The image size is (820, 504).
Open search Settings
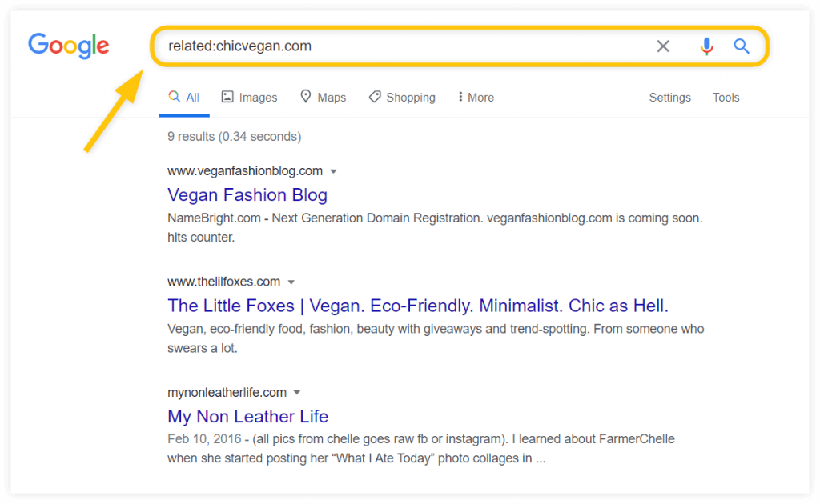tap(669, 97)
